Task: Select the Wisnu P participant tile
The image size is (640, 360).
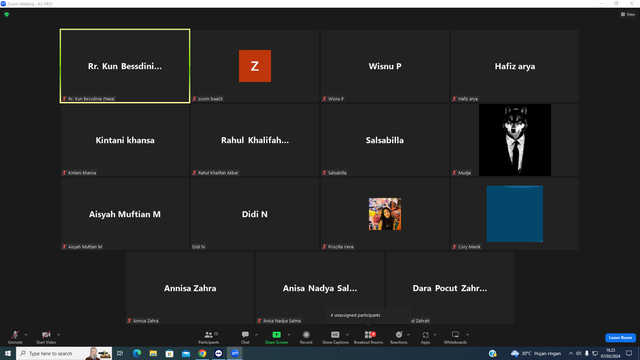Action: coord(384,66)
